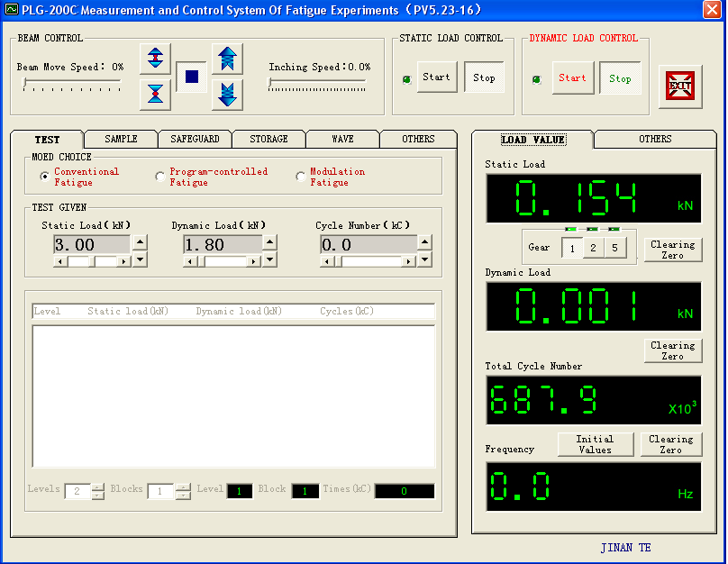Screen dimensions: 728x564
Task: Click the beam stop square icon
Action: click(x=191, y=77)
